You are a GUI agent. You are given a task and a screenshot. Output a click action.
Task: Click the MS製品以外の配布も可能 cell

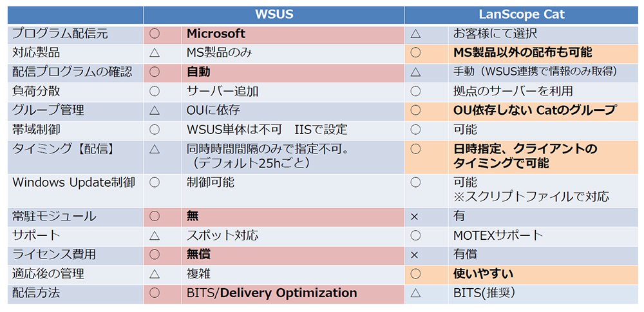click(543, 53)
